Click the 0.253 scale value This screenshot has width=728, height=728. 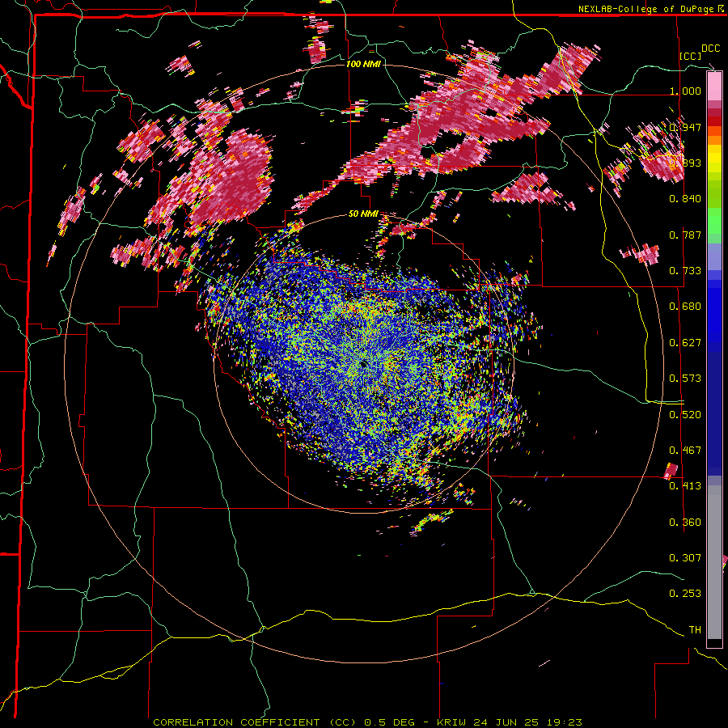pos(685,594)
